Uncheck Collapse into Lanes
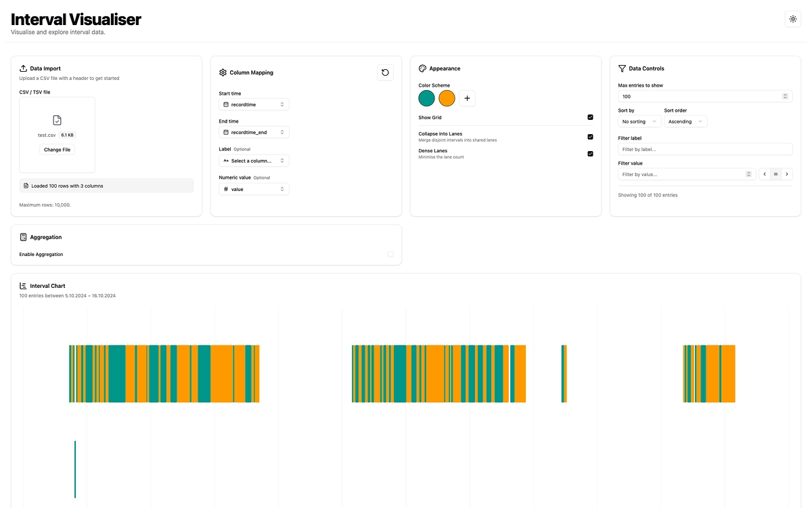The width and height of the screenshot is (812, 508). pyautogui.click(x=590, y=137)
